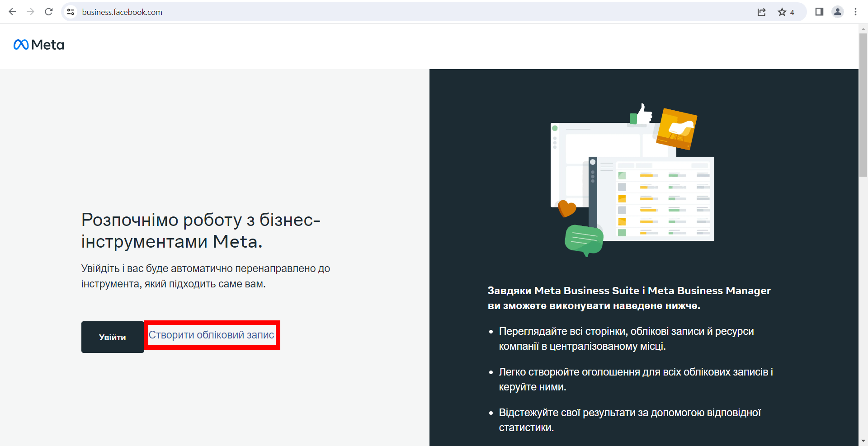Open the side panel icon
Image resolution: width=868 pixels, height=446 pixels.
pos(819,12)
